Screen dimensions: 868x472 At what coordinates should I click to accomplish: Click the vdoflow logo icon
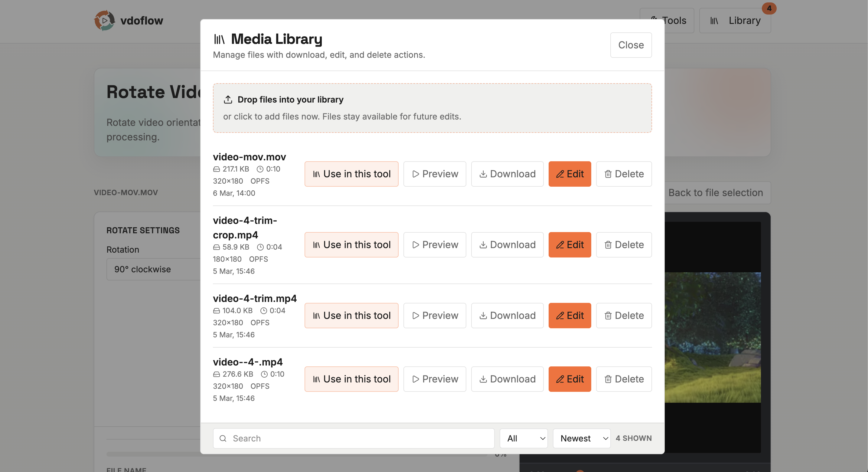(x=104, y=20)
